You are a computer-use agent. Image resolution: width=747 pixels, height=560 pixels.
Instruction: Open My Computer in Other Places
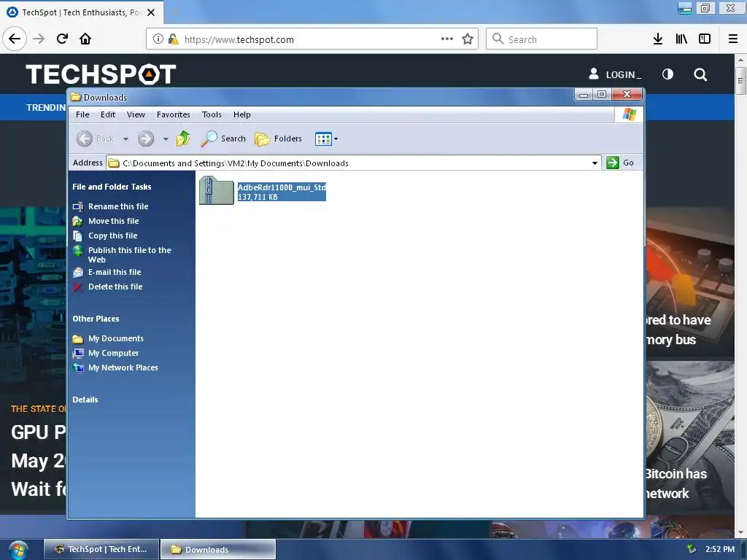[113, 353]
